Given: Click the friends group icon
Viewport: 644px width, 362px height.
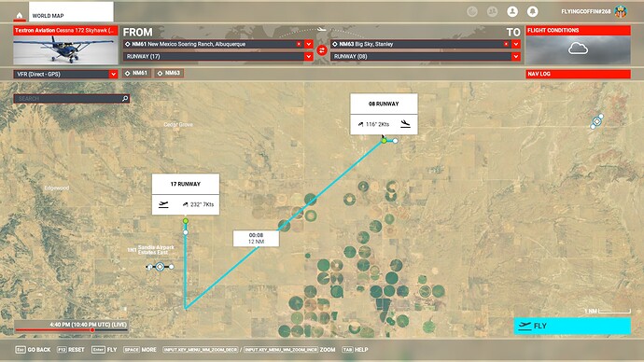Looking at the screenshot, I should (x=492, y=11).
